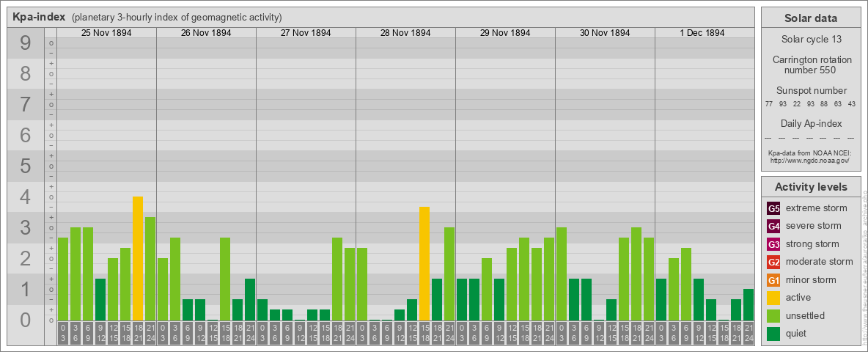Click the G3 strong storm legend badge
This screenshot has height=352, width=868.
[x=773, y=244]
